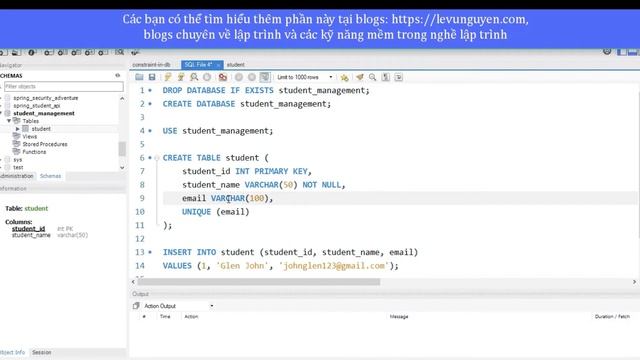Switch to the Object Info tab
This screenshot has width=640, height=360.
(x=13, y=352)
